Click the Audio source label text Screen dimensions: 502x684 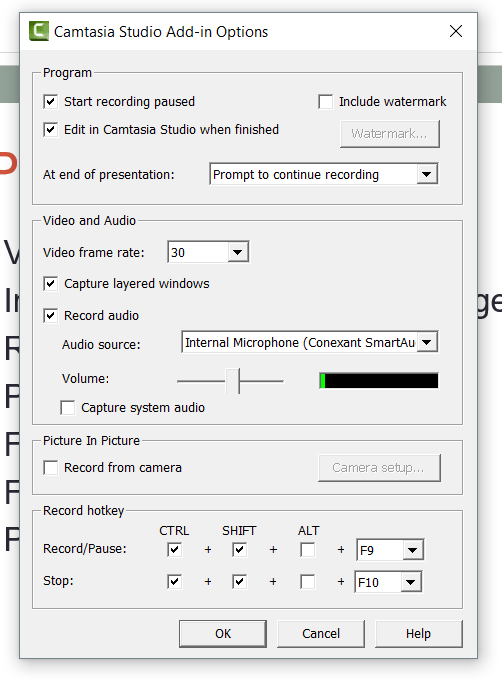coord(101,345)
